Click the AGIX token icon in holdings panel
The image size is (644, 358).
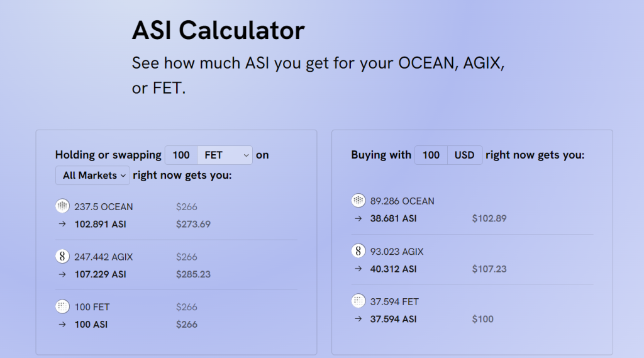pyautogui.click(x=62, y=256)
